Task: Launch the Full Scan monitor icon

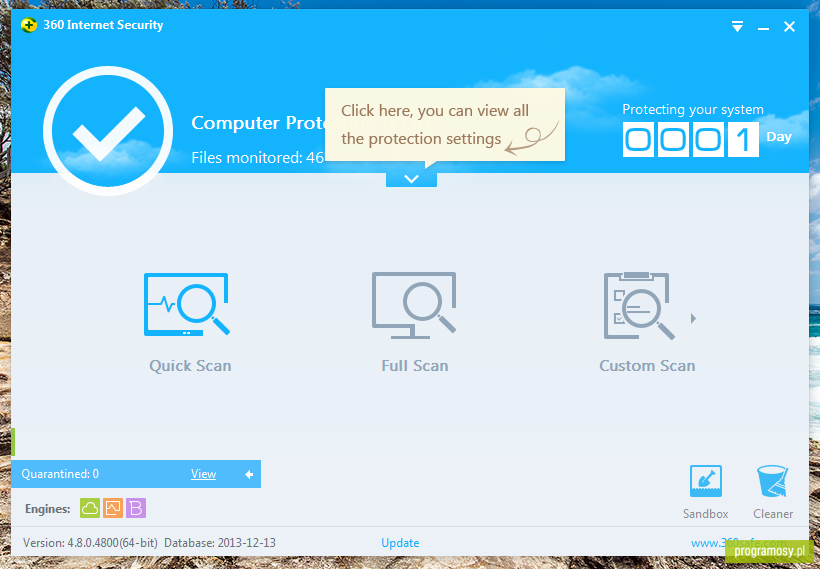Action: coord(414,305)
